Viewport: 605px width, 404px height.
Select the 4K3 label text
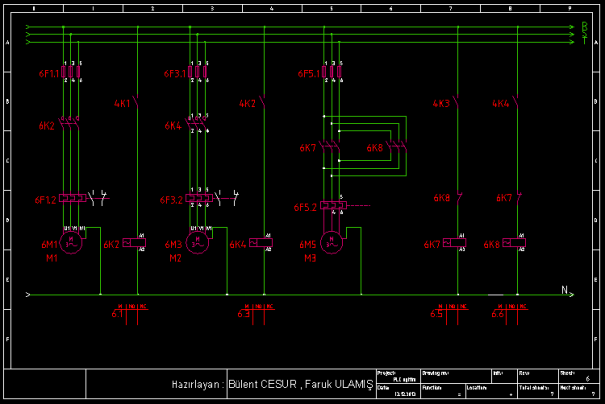[x=441, y=103]
